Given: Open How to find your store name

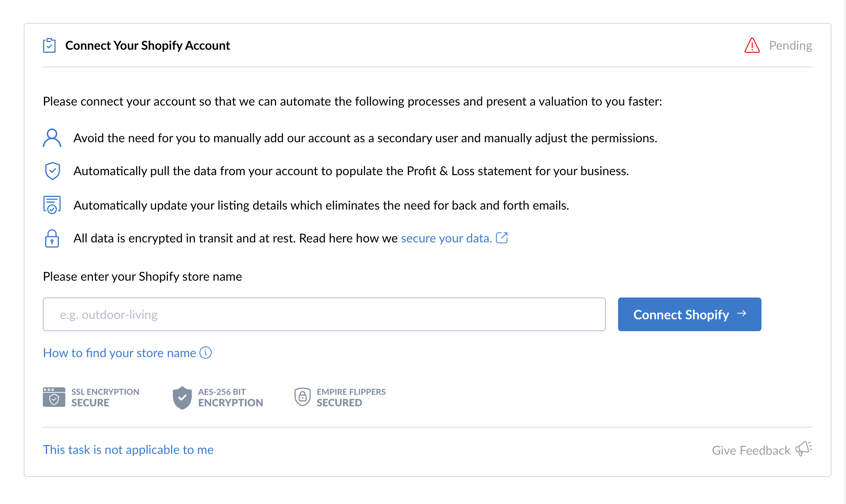Looking at the screenshot, I should (119, 353).
